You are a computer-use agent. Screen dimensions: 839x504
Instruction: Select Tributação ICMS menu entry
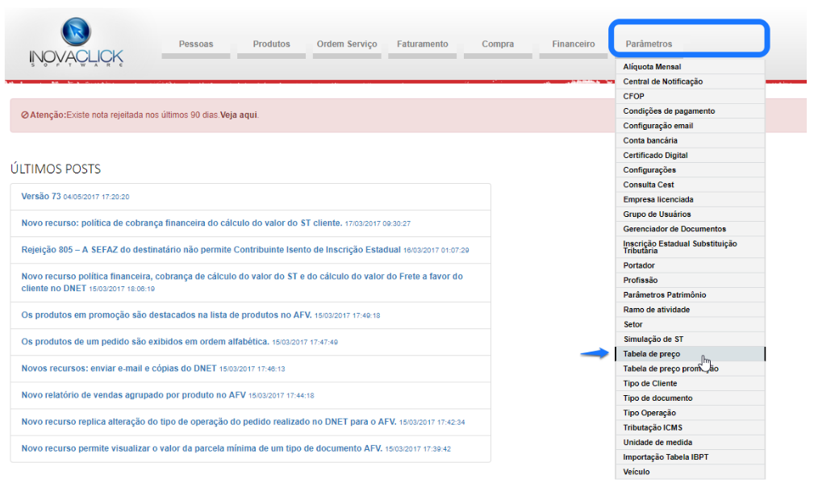coord(653,428)
